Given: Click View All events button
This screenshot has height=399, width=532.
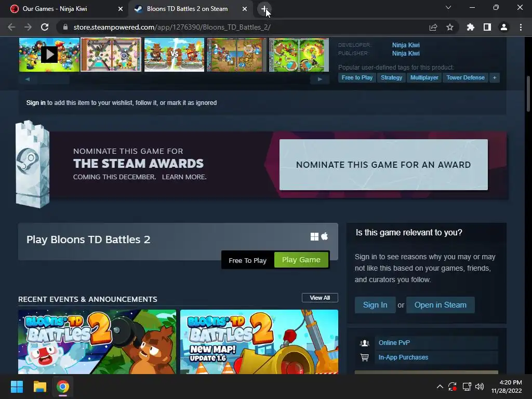Looking at the screenshot, I should 320,298.
